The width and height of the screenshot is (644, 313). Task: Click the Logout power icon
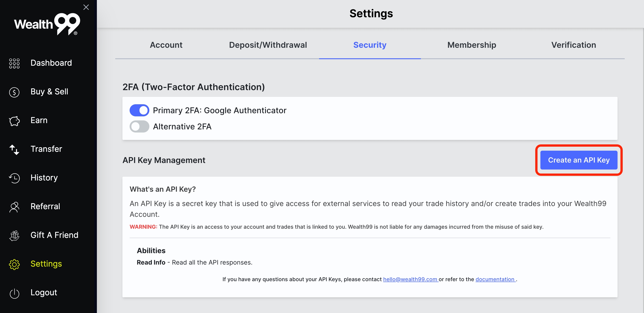[x=14, y=293]
